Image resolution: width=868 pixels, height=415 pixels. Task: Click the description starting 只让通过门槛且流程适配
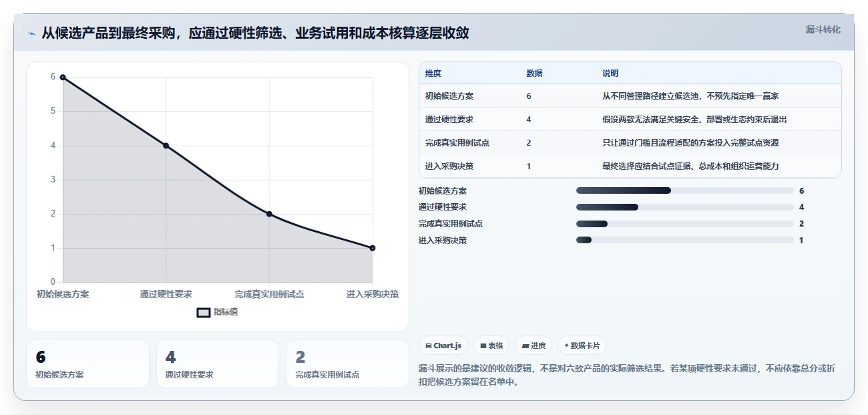[x=690, y=143]
